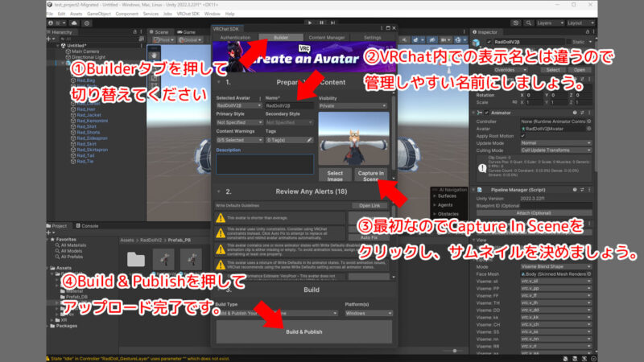The image size is (644, 362).
Task: Open the Culling Mode dropdown
Action: pyautogui.click(x=555, y=150)
